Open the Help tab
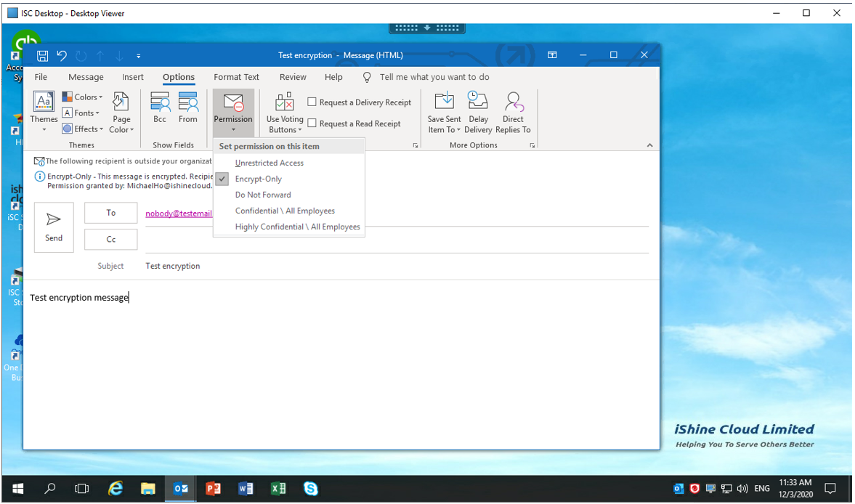Image resolution: width=855 pixels, height=504 pixels. coord(333,77)
